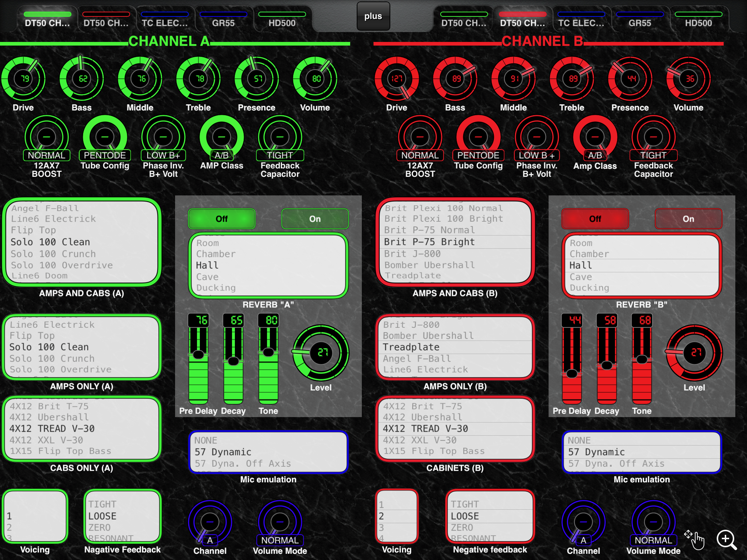The height and width of the screenshot is (560, 747).
Task: Toggle Channel B Tube Config pentode knob
Action: [479, 137]
